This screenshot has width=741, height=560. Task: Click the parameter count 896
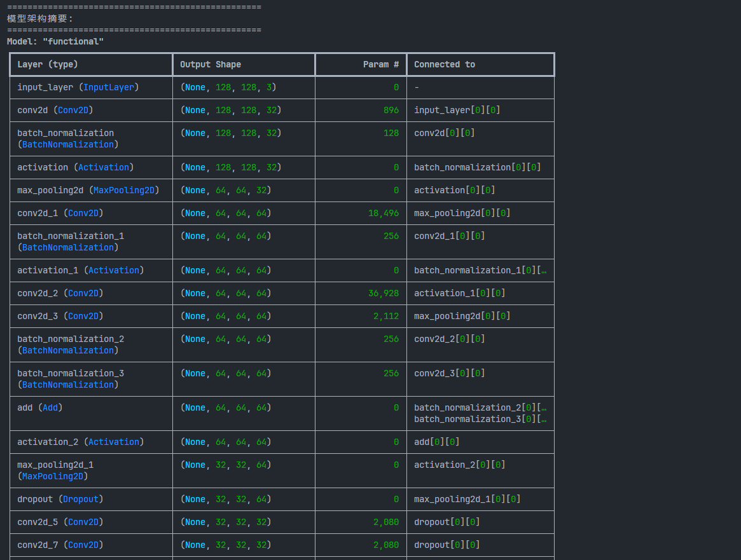391,111
